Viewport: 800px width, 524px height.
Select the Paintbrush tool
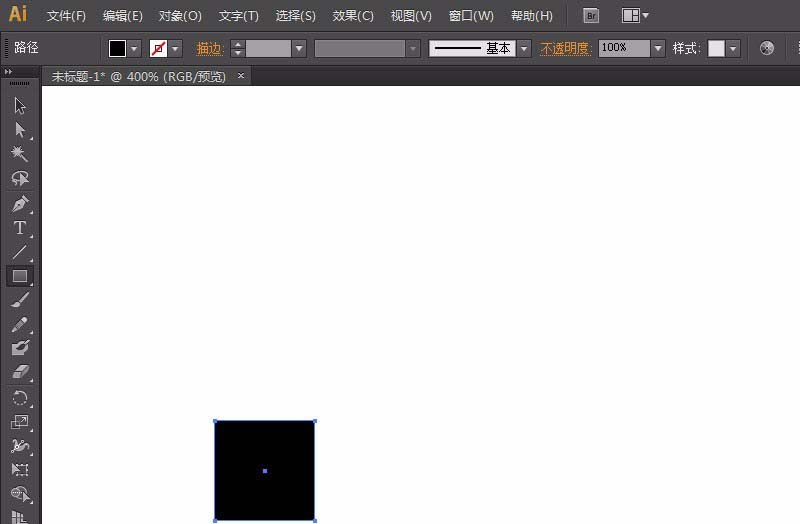[20, 300]
